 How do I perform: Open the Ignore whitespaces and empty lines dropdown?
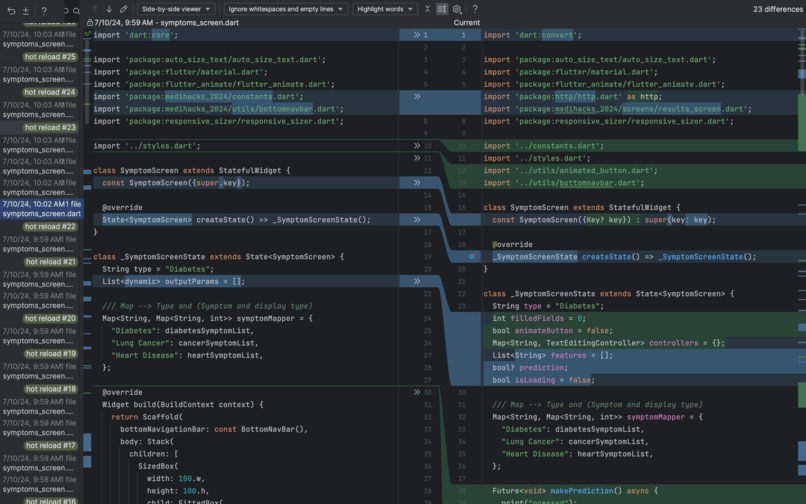pos(285,9)
